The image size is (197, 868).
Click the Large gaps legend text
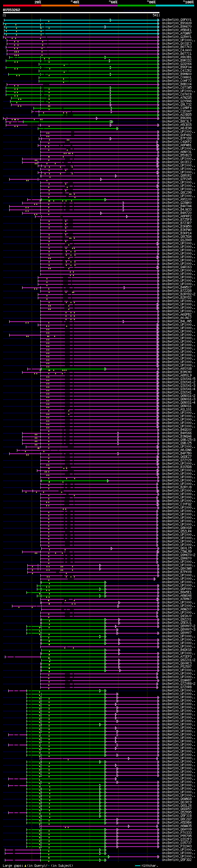(38, 866)
